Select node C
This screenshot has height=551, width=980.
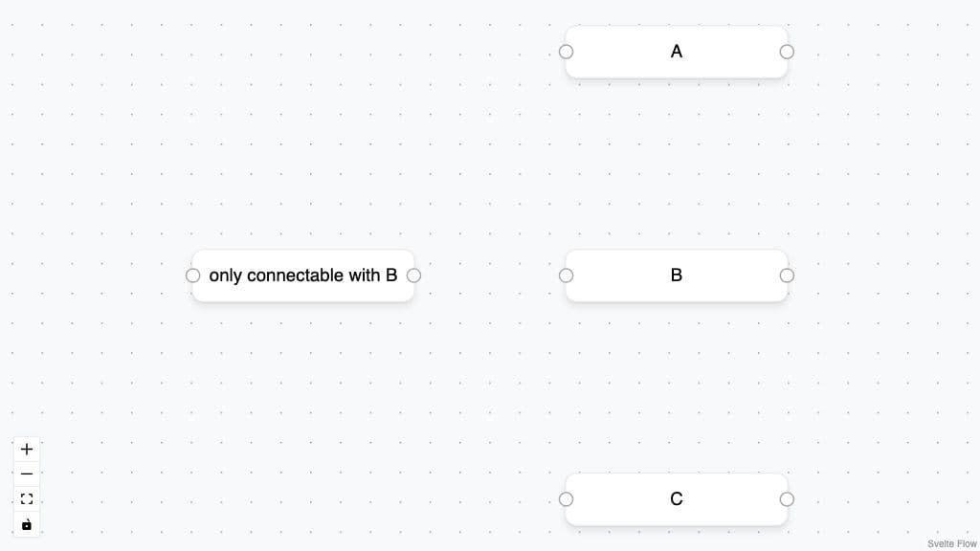click(677, 499)
